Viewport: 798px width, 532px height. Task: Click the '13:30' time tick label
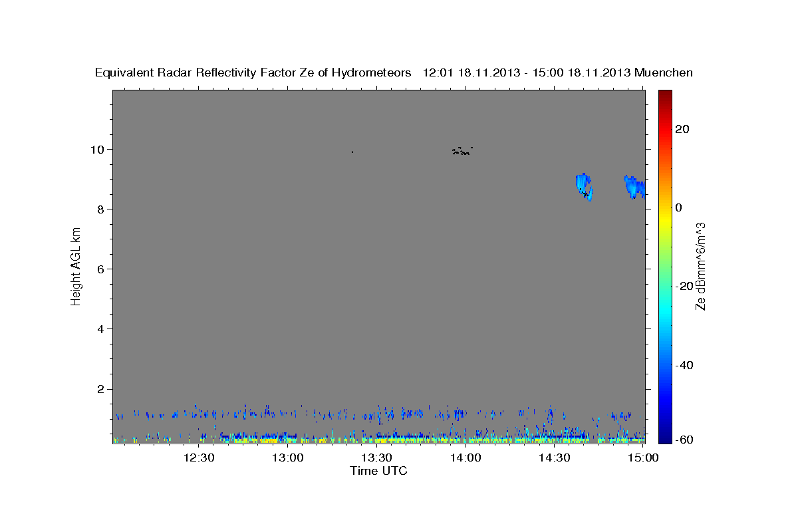coord(376,458)
